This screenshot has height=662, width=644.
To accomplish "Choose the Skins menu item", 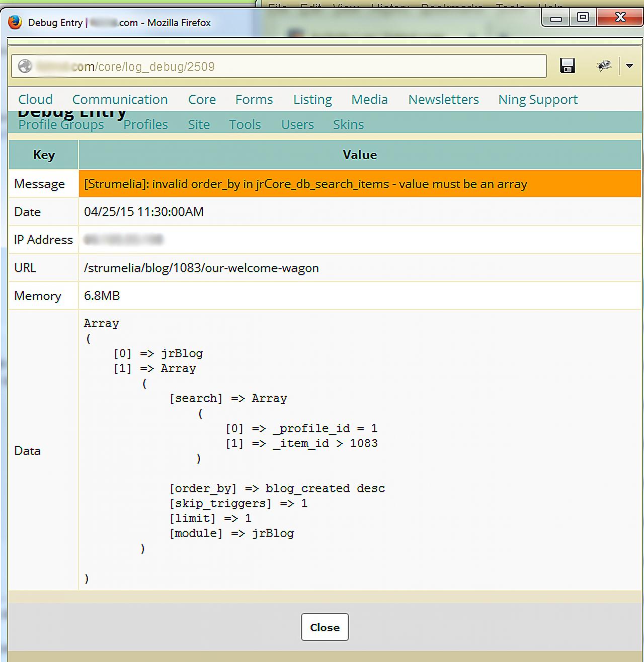I will 348,124.
